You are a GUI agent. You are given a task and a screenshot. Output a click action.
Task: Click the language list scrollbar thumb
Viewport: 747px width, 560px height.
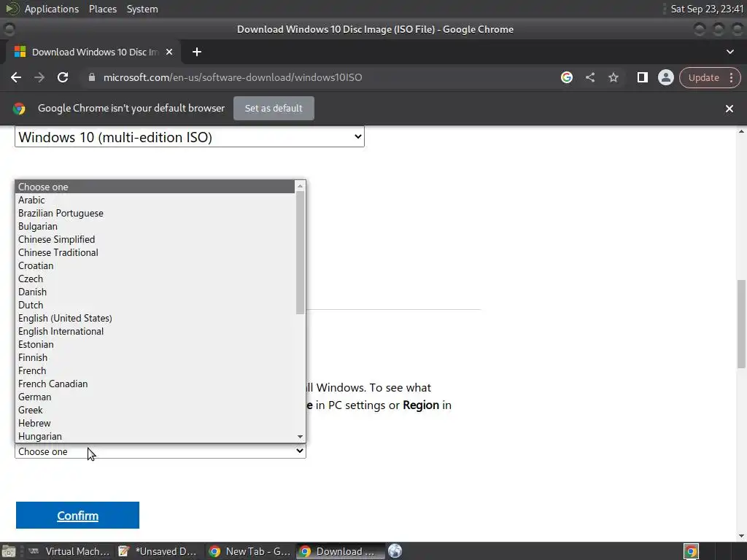point(300,253)
